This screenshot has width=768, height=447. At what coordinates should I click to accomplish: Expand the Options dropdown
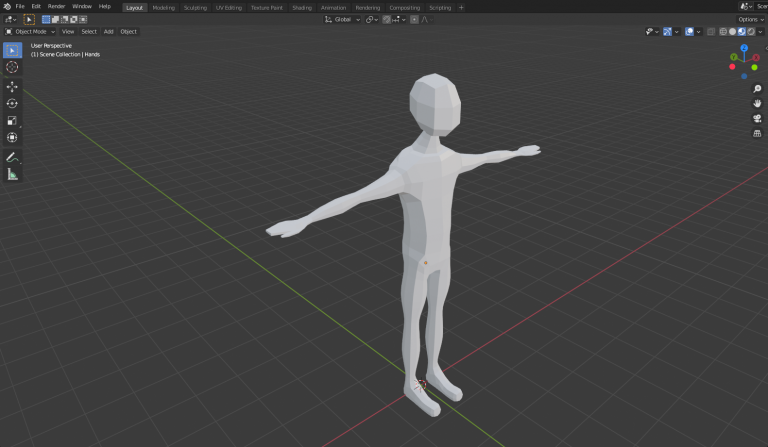pos(751,19)
